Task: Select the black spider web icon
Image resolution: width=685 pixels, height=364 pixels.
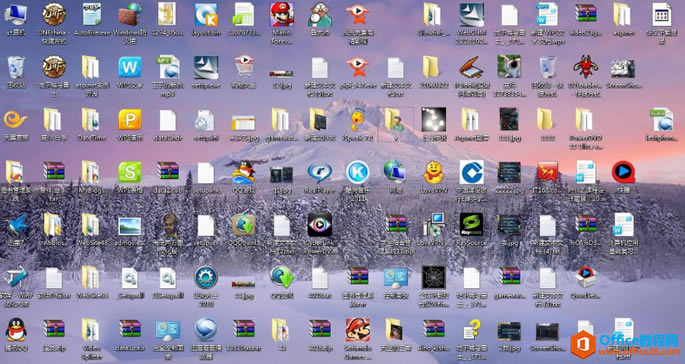Action: (x=434, y=277)
